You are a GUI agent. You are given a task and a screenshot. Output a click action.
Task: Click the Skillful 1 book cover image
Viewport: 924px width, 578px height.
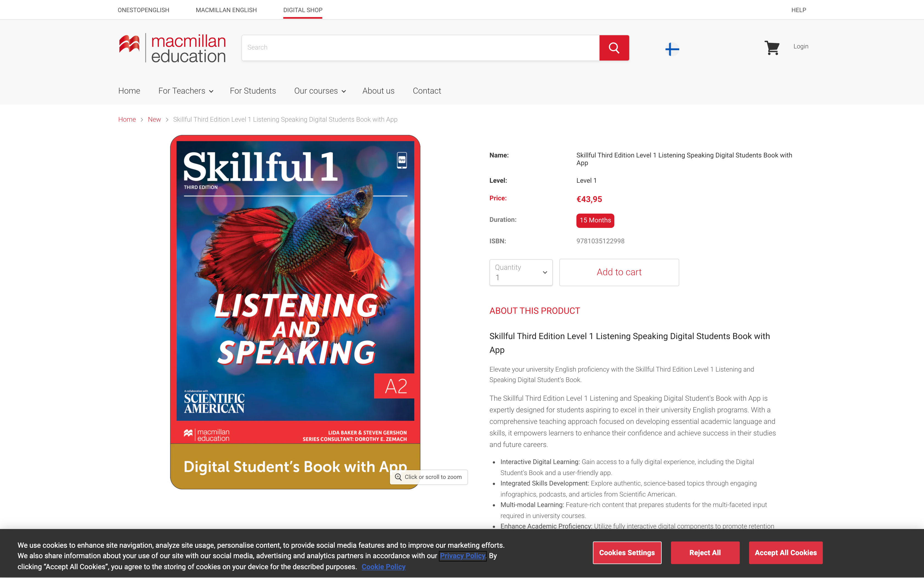coord(295,312)
